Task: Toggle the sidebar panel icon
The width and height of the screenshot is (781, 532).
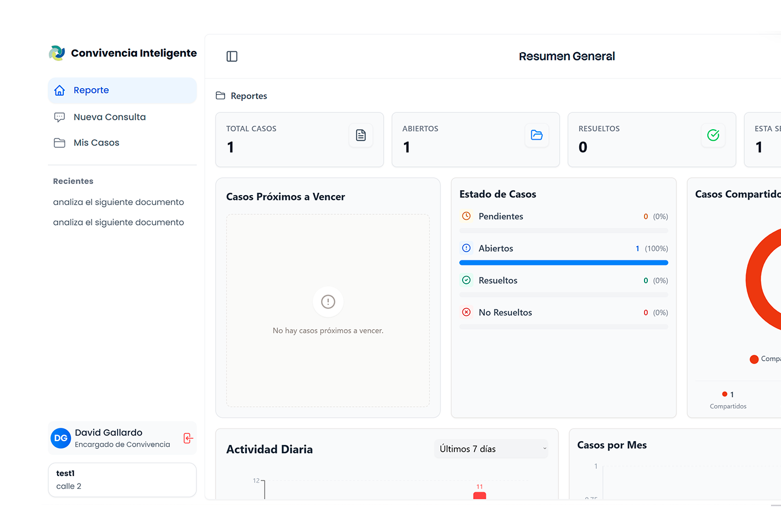Action: coord(232,57)
